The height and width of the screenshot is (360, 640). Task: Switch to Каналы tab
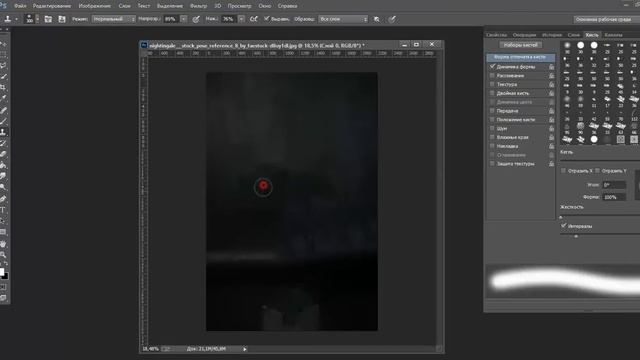tap(613, 35)
